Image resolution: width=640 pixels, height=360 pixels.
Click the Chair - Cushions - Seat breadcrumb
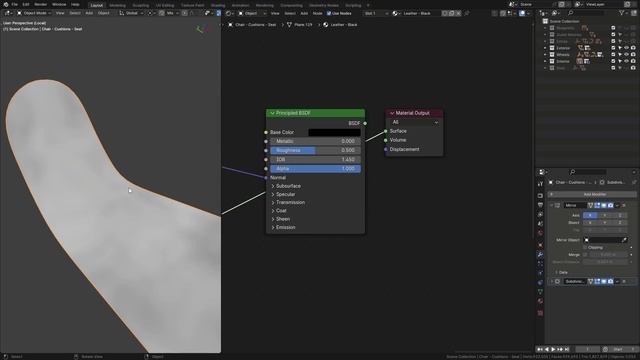click(x=252, y=25)
